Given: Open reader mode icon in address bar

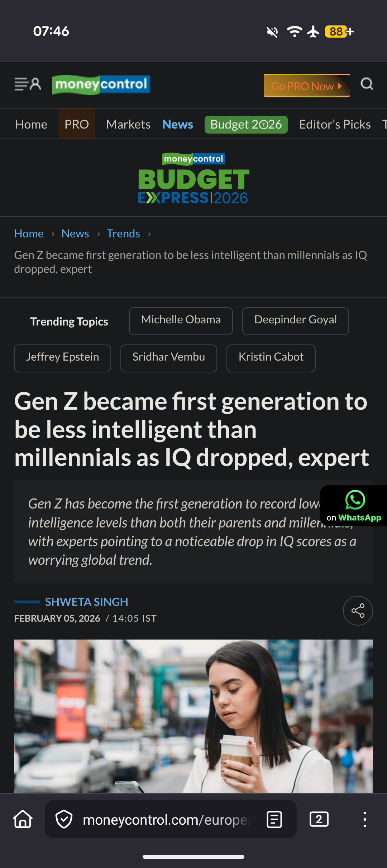Looking at the screenshot, I should 274,819.
